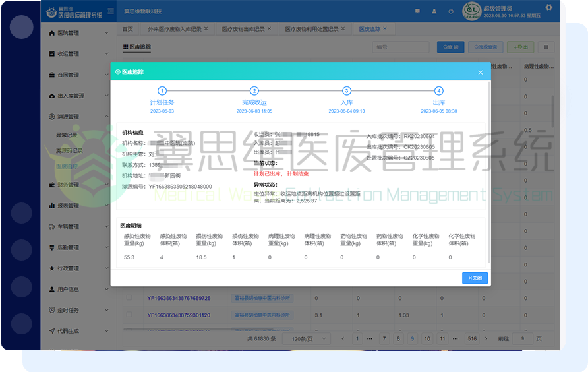
Task: Close the 医废追踪 dialog with X icon
Action: tap(481, 72)
